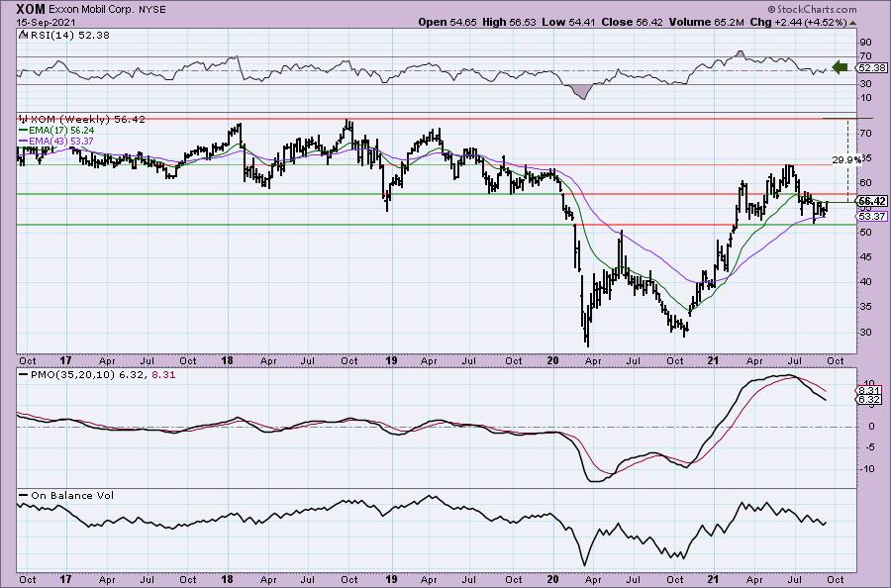891x588 pixels.
Task: Click the 45 price level on axis
Action: (866, 256)
